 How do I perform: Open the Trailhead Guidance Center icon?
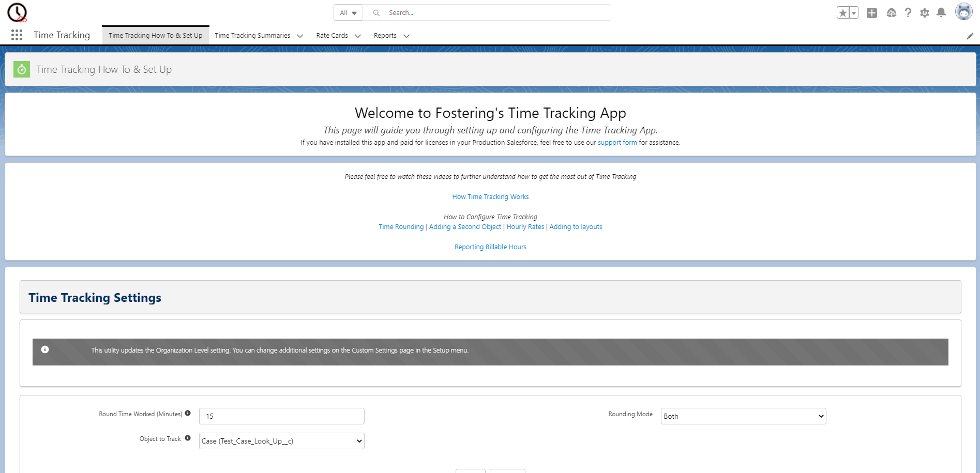pyautogui.click(x=891, y=12)
